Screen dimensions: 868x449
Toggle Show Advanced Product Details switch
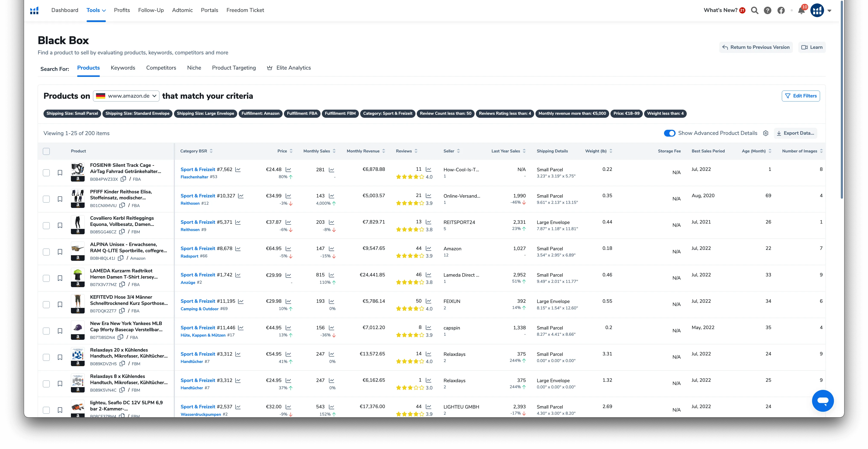669,133
